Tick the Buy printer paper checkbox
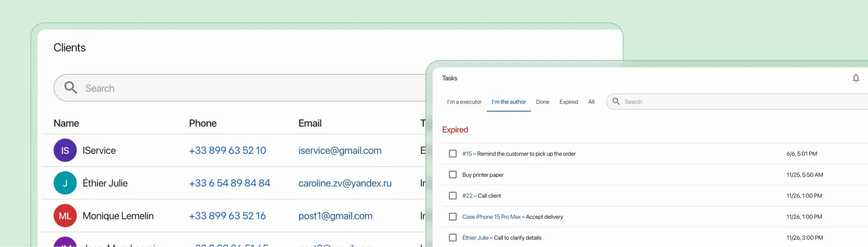The image size is (868, 247). pos(453,175)
